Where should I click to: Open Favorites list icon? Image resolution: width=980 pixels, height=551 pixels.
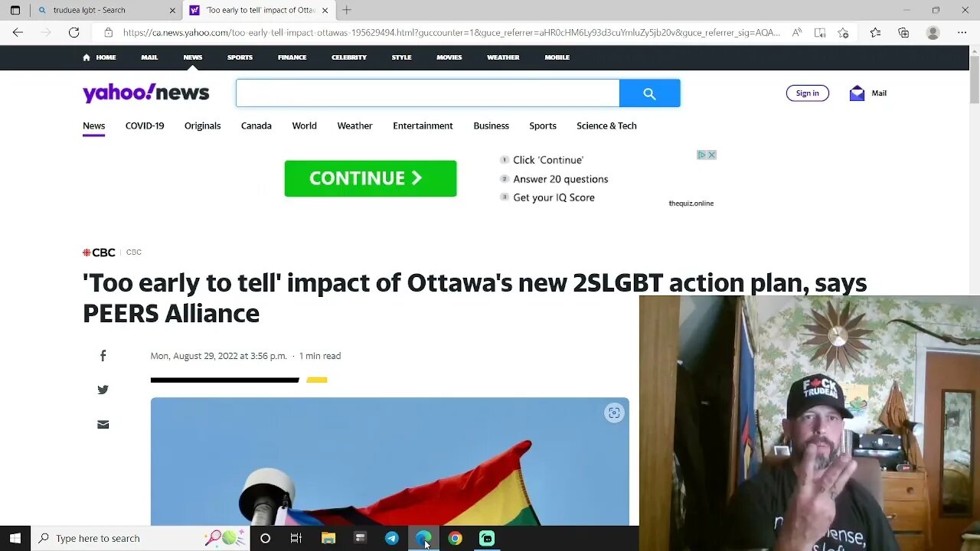[875, 32]
